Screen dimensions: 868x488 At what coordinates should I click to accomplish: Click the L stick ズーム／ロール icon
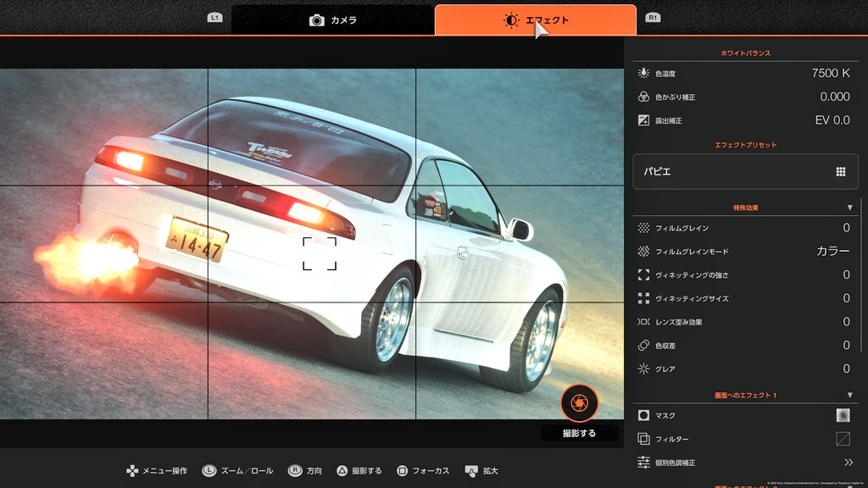[x=209, y=471]
